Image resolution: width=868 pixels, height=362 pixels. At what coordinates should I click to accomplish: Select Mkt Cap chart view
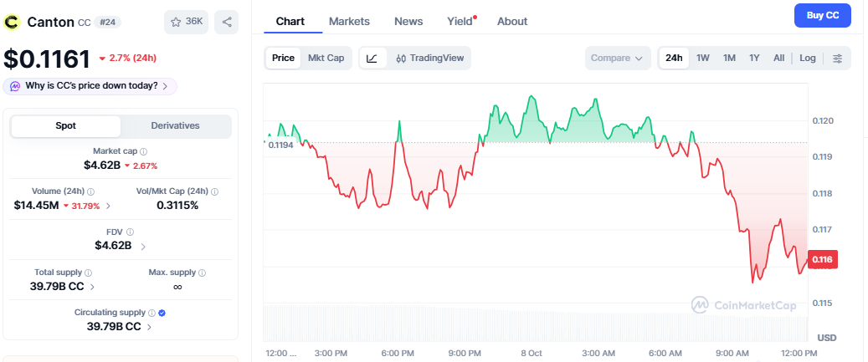point(326,58)
